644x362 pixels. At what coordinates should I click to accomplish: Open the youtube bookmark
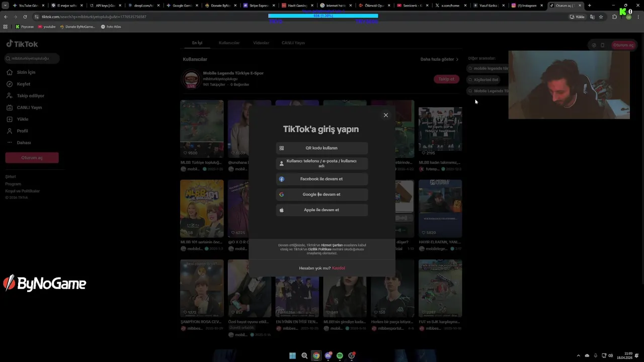(x=47, y=27)
